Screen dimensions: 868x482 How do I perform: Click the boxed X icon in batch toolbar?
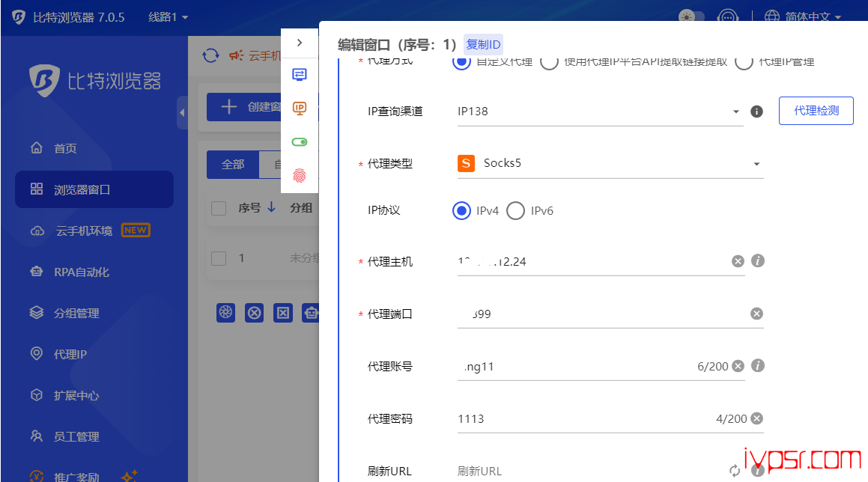pyautogui.click(x=283, y=313)
